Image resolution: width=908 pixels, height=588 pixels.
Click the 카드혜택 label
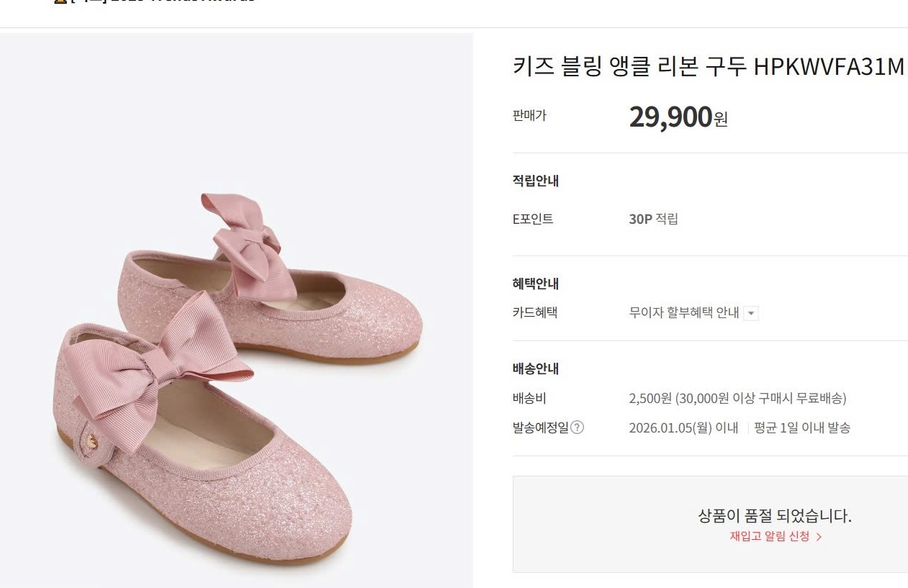coord(534,312)
